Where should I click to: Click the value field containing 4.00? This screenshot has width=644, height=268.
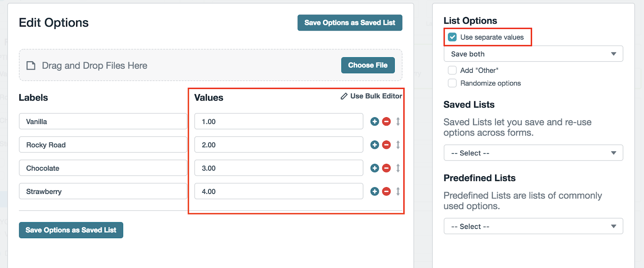[x=279, y=192]
